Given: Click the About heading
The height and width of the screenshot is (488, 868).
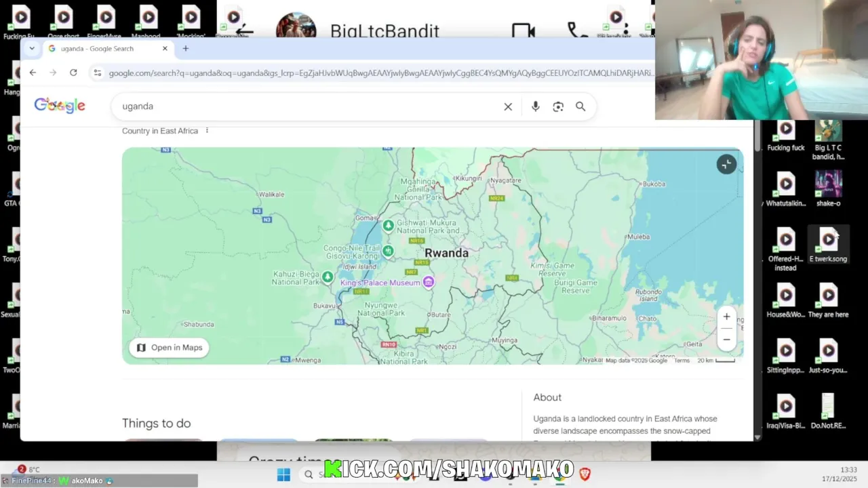Looking at the screenshot, I should pos(547,397).
